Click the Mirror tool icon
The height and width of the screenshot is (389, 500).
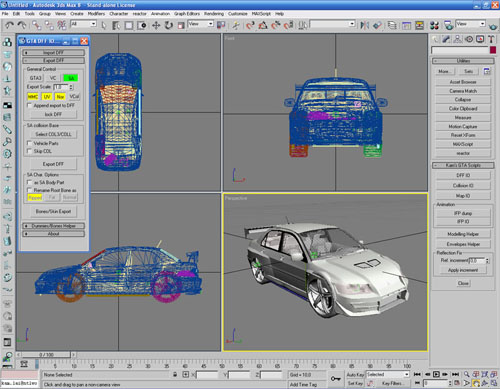pos(364,25)
